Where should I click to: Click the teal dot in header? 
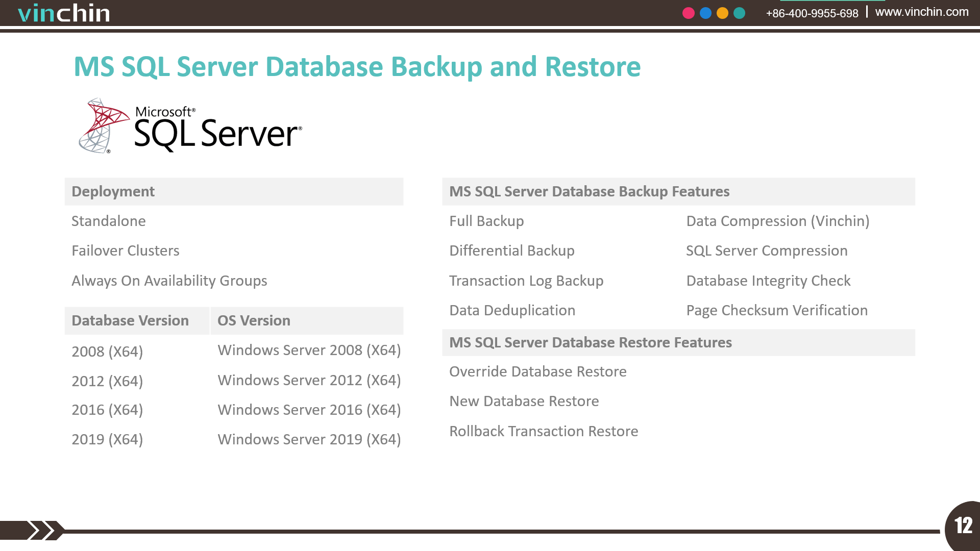(739, 13)
